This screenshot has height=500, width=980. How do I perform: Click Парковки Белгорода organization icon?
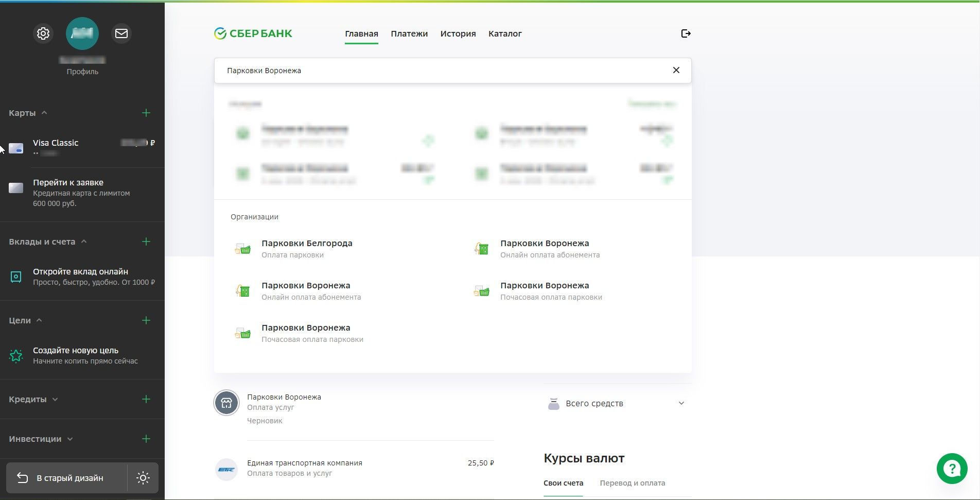click(x=243, y=249)
